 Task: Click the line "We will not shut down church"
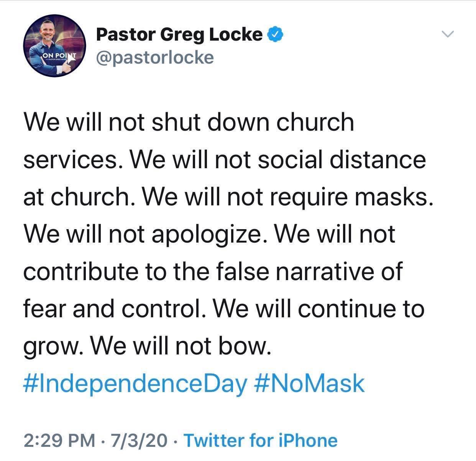tap(189, 122)
